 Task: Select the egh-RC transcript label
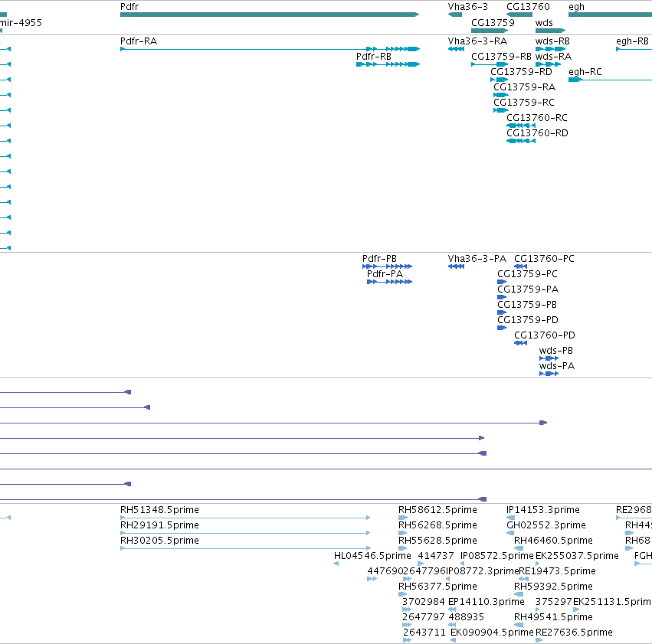tap(585, 72)
